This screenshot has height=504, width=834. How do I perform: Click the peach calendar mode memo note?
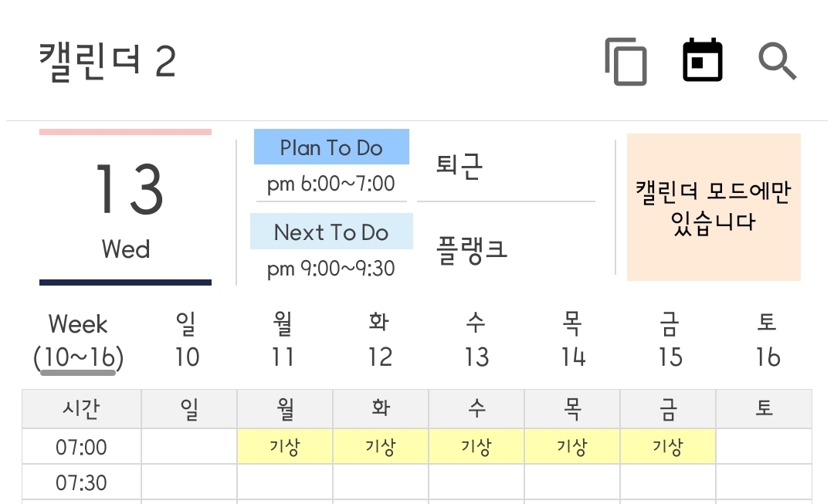(x=714, y=207)
